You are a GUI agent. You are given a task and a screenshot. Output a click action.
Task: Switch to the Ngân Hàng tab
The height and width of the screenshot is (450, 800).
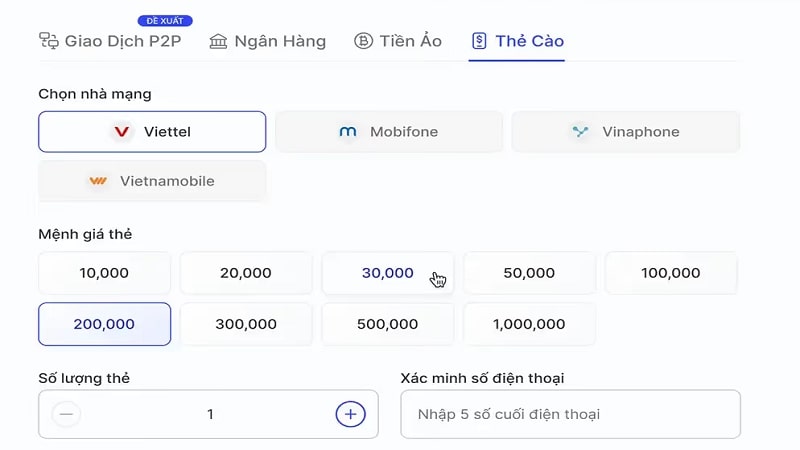tap(267, 41)
